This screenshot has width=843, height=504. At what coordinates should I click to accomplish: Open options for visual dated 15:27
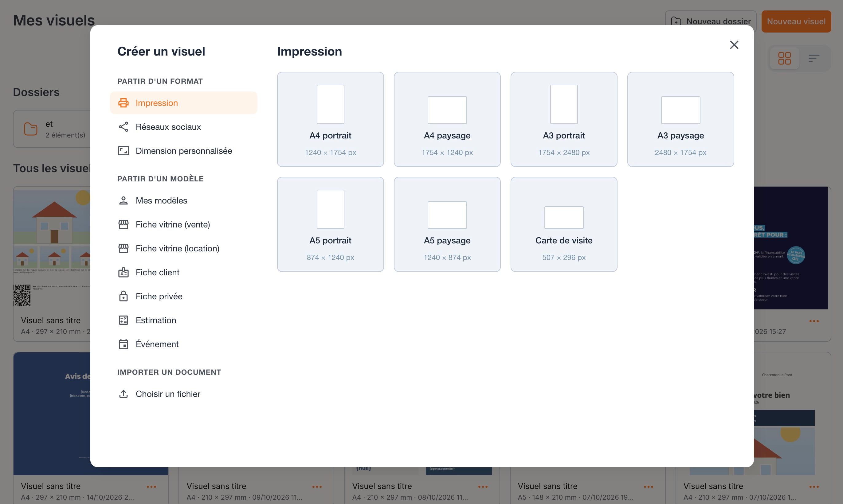814,321
